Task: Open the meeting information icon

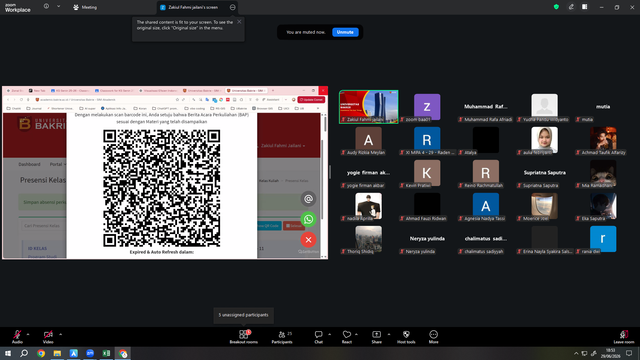Action: click(x=46, y=6)
